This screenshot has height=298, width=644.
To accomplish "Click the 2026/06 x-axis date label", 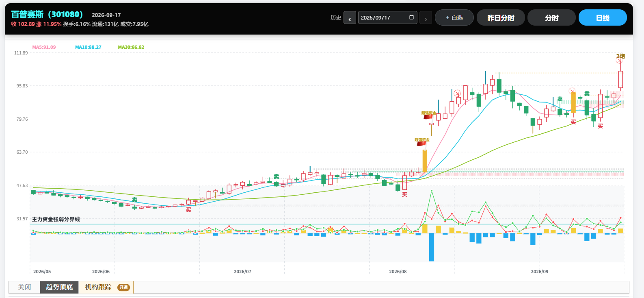I will tap(101, 272).
